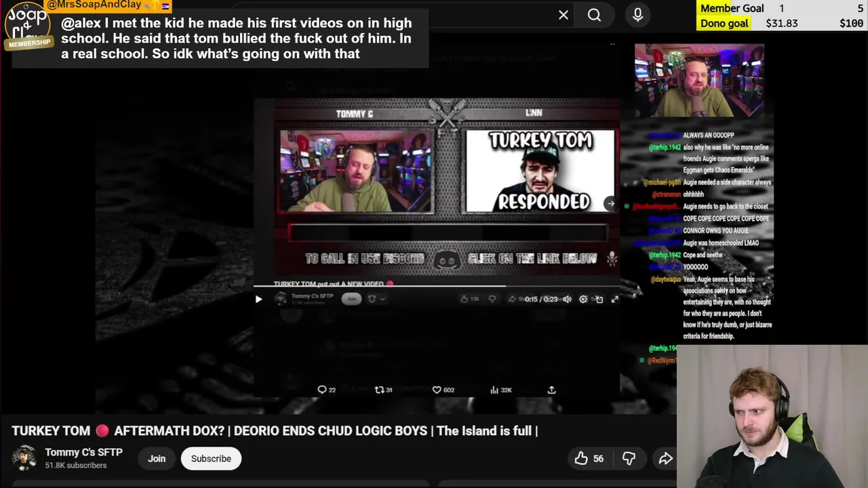This screenshot has width=868, height=488.
Task: Click the '51.8K subscribers' text
Action: [x=76, y=466]
